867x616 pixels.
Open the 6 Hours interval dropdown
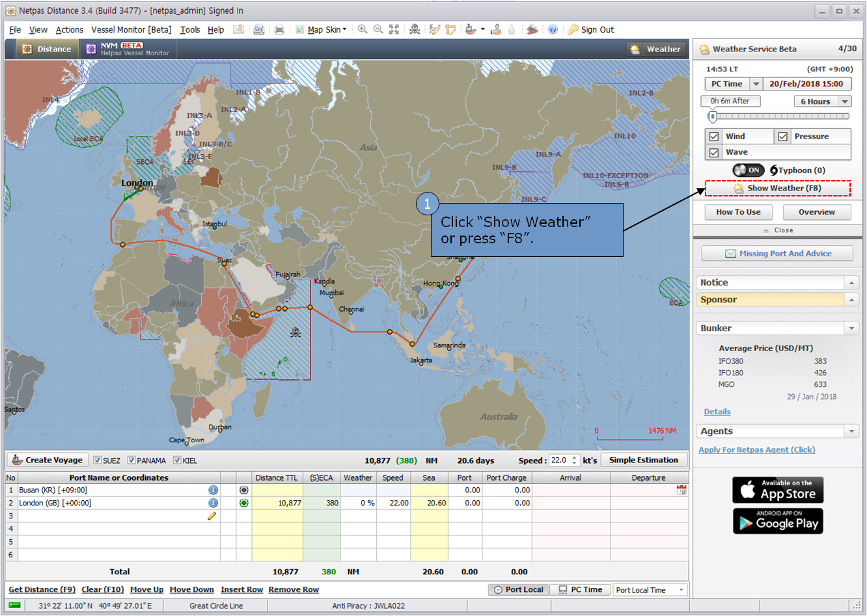tap(844, 101)
